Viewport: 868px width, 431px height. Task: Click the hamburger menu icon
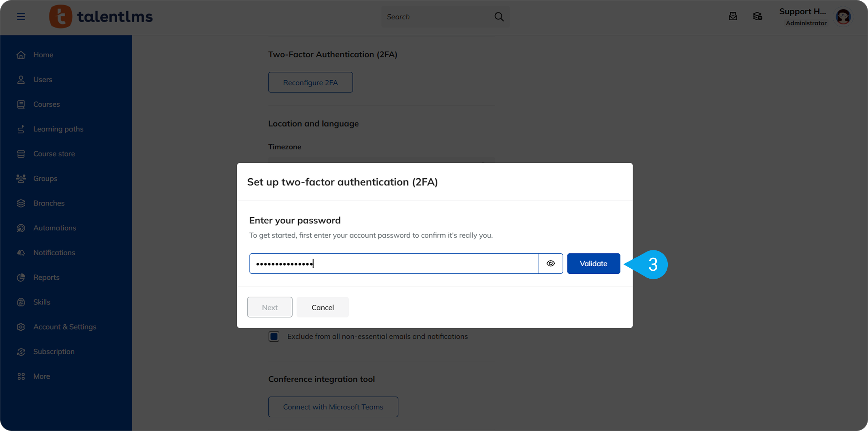[x=21, y=17]
